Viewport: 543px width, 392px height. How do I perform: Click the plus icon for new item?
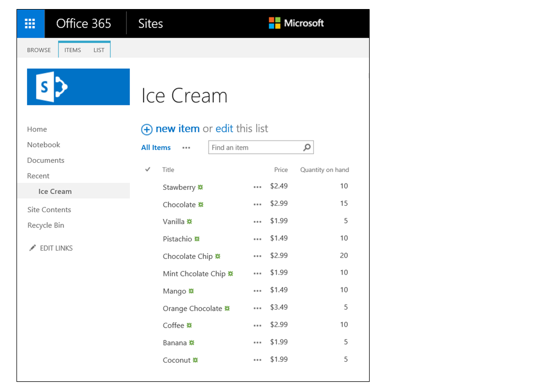coord(146,129)
